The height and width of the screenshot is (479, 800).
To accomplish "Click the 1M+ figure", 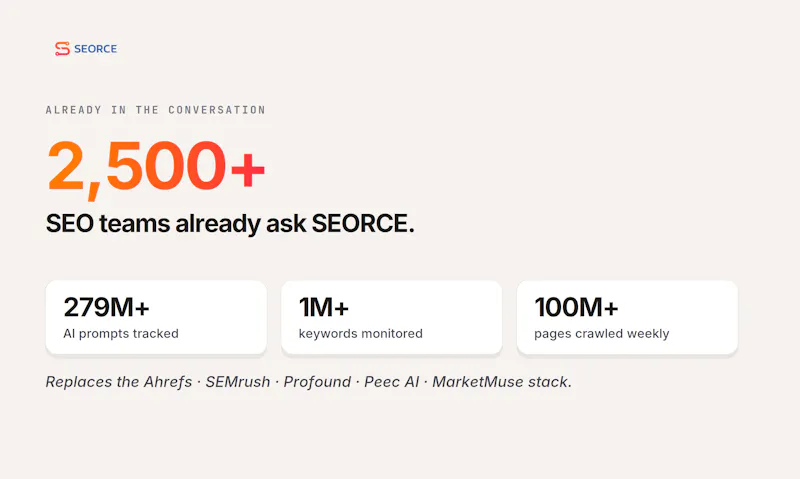I will (323, 307).
